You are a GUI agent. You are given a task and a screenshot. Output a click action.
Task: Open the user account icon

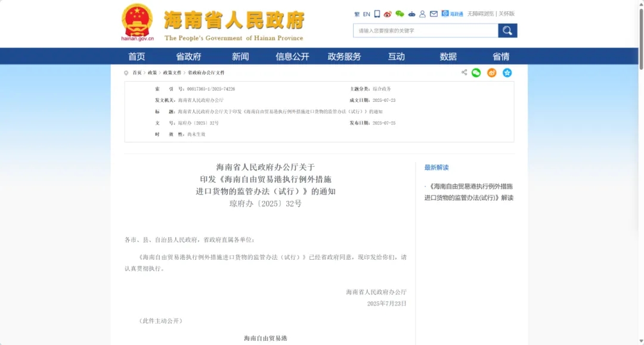click(422, 14)
